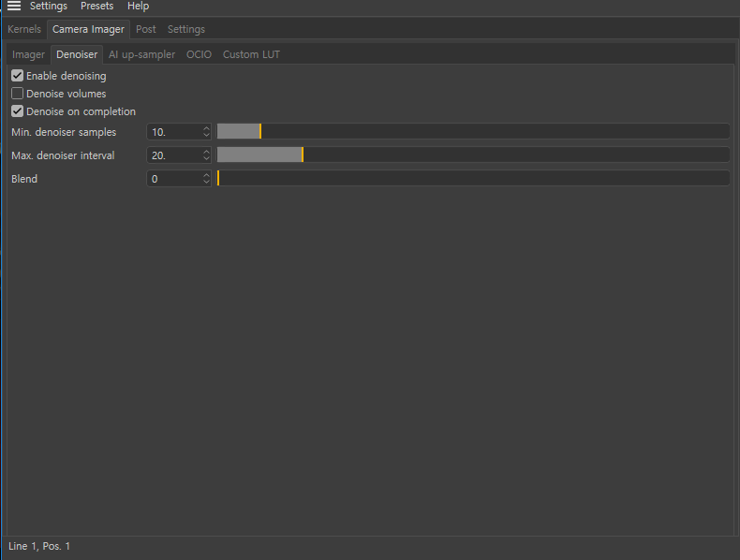Click the Blend value input field
Screen dimensions: 740x560
(x=174, y=179)
